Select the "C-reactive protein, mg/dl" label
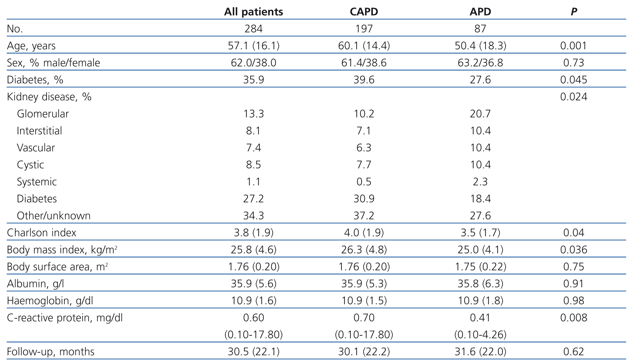 (x=65, y=318)
